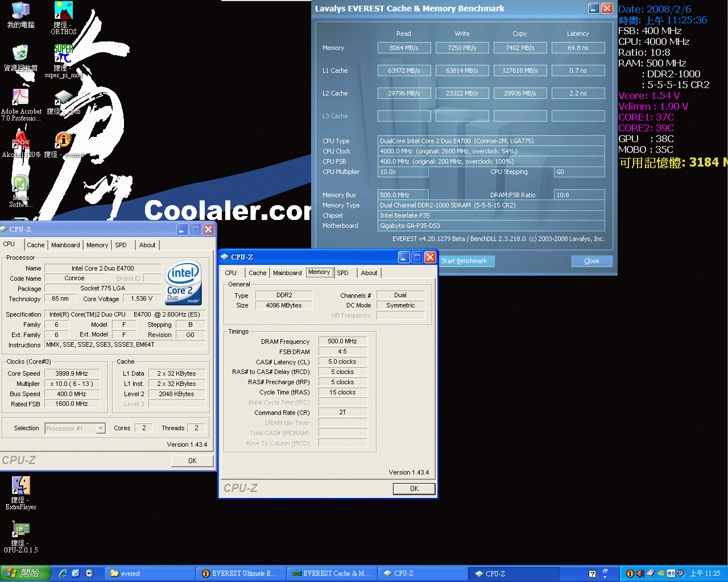Click the second quick launch browser icon
Image resolution: width=728 pixels, height=582 pixels.
76,573
